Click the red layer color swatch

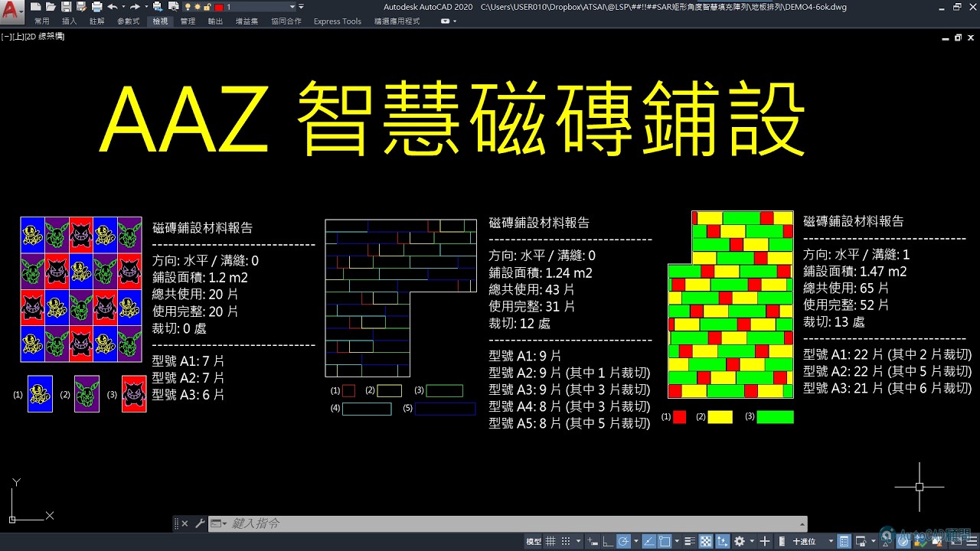coord(219,7)
